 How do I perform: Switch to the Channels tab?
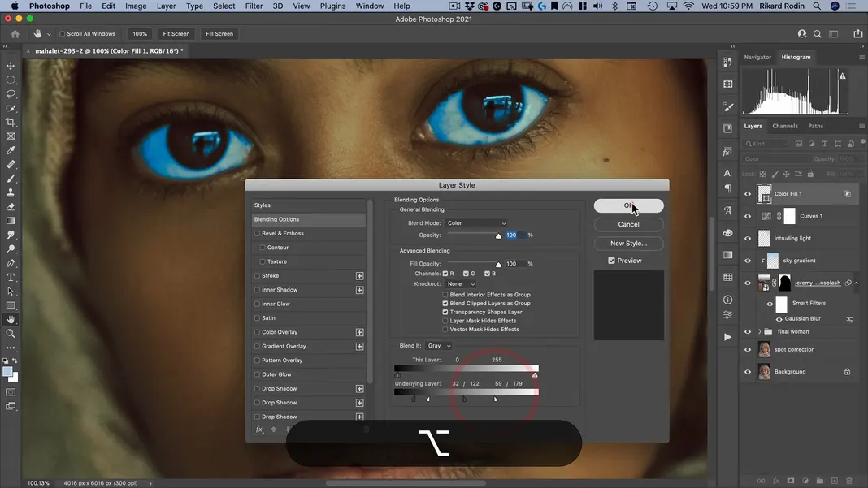point(785,126)
